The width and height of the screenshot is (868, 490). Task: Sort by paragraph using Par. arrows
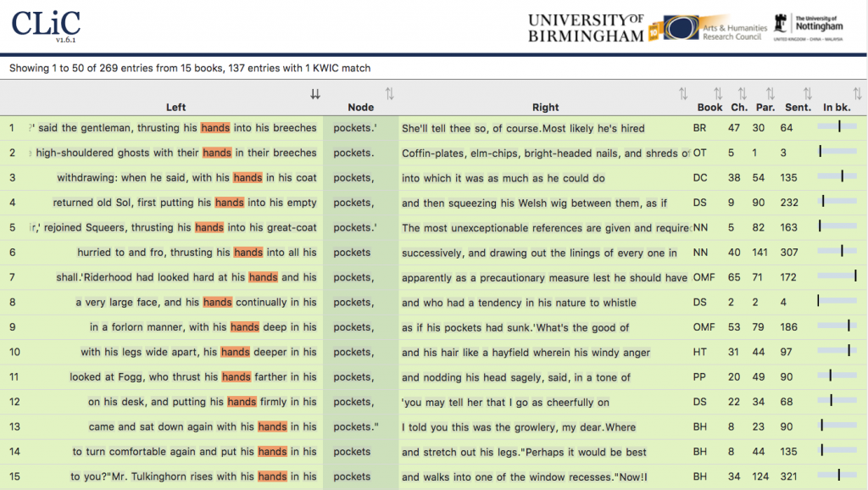(770, 94)
